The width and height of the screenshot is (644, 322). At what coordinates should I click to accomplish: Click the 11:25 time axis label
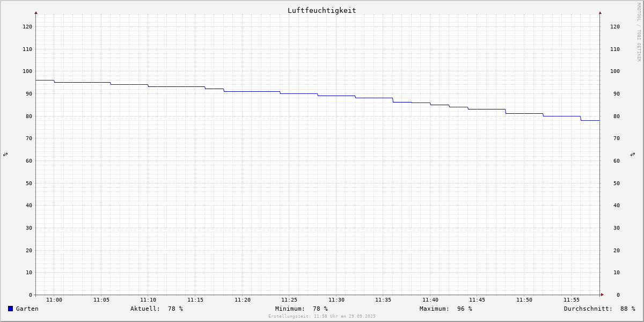[x=289, y=300]
